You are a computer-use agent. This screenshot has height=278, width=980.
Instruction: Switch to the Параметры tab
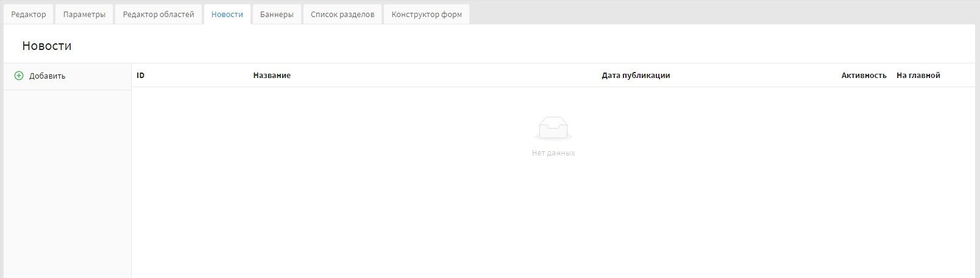84,15
